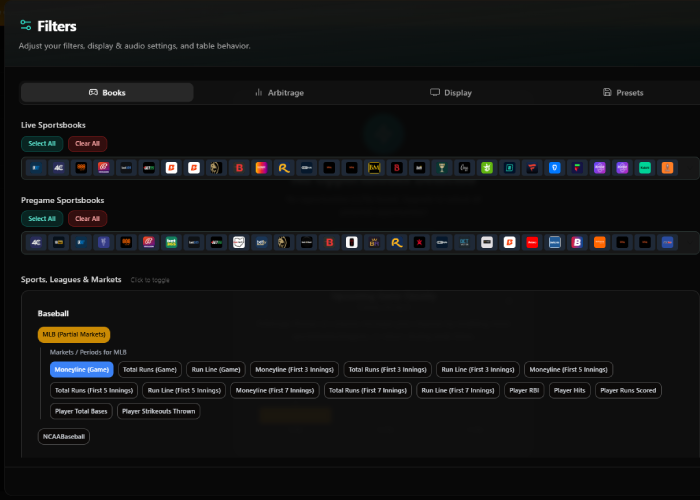Select All under Pregame Sportsbooks
700x500 pixels.
[42, 219]
